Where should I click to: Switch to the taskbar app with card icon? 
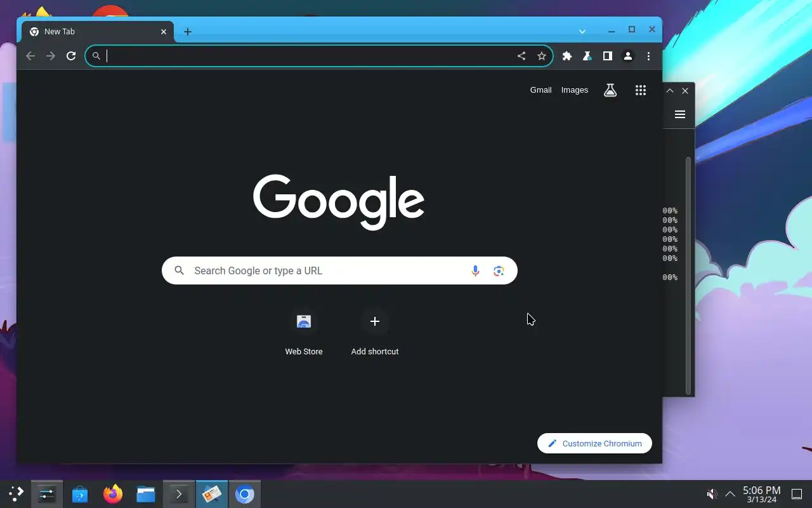[212, 494]
